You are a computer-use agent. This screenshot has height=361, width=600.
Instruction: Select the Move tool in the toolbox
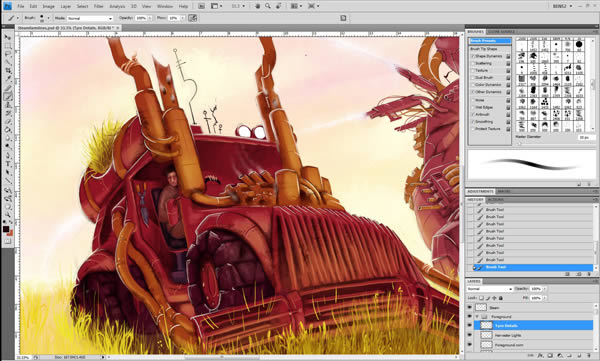pyautogui.click(x=8, y=37)
